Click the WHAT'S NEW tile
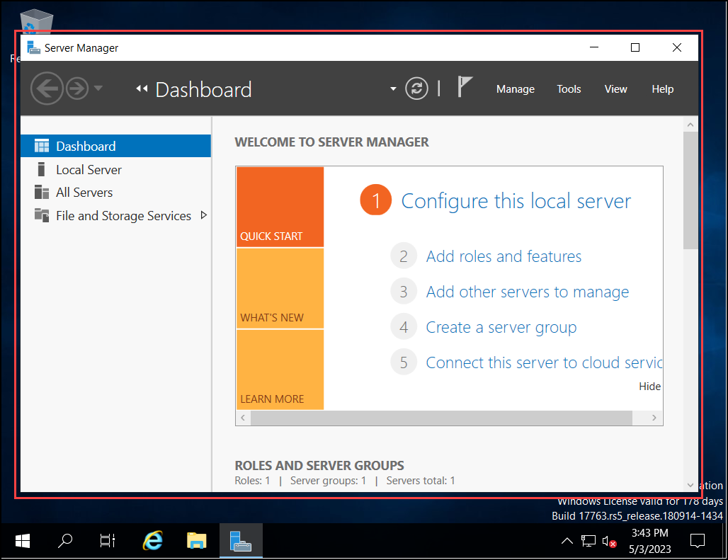This screenshot has height=560, width=728. (280, 289)
